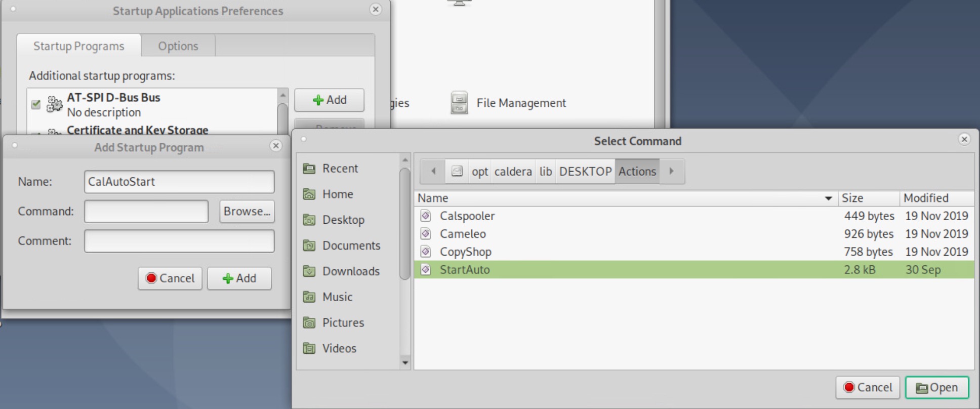Switch to the Options tab

(x=178, y=46)
